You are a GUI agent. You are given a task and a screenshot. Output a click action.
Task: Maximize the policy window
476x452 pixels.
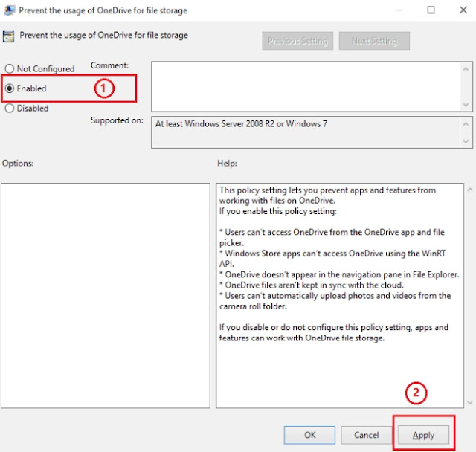(x=431, y=10)
